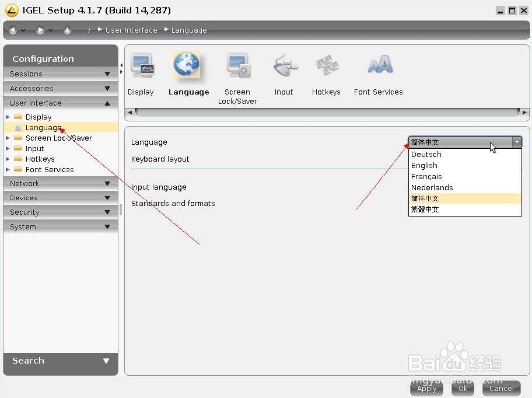Viewport: 532px width, 398px height.
Task: Open the Hotkeys keyboard icon
Action: [x=327, y=65]
